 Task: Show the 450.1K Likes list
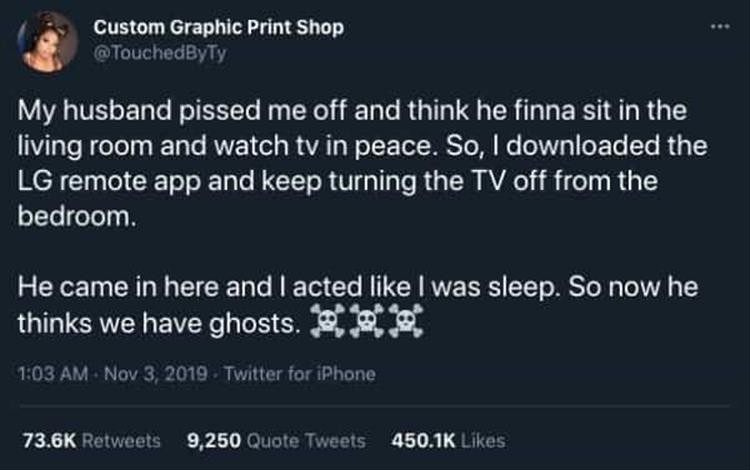coord(448,439)
